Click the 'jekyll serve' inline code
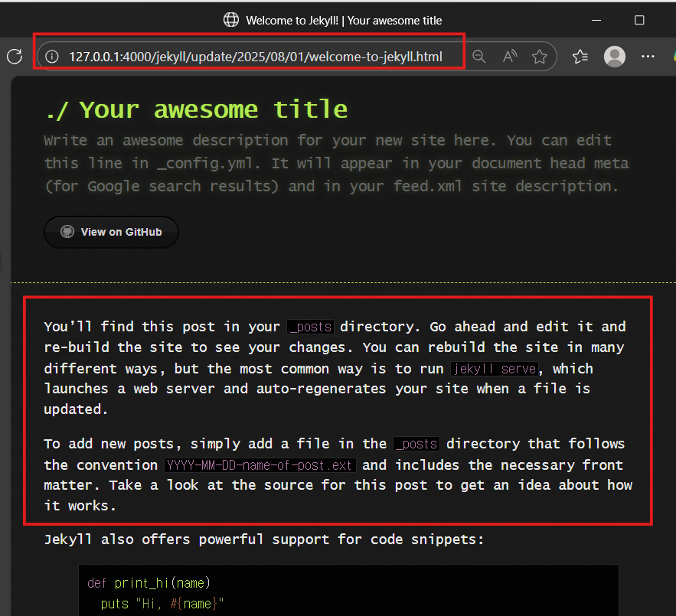Screen dimensions: 676x616 495,369
